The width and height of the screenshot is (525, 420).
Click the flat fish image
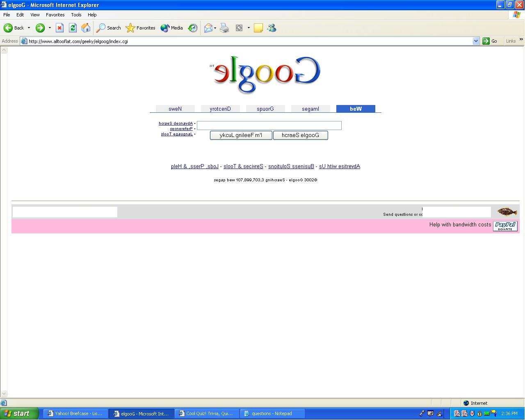click(x=507, y=212)
